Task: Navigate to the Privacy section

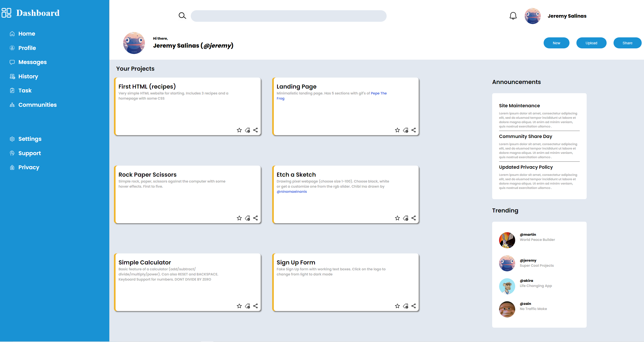Action: (x=12, y=167)
